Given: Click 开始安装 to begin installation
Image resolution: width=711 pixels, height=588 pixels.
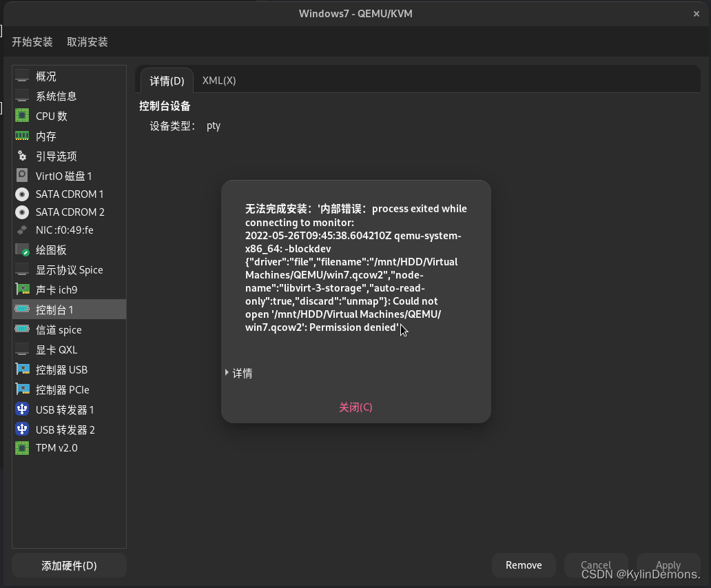Looking at the screenshot, I should coord(32,42).
